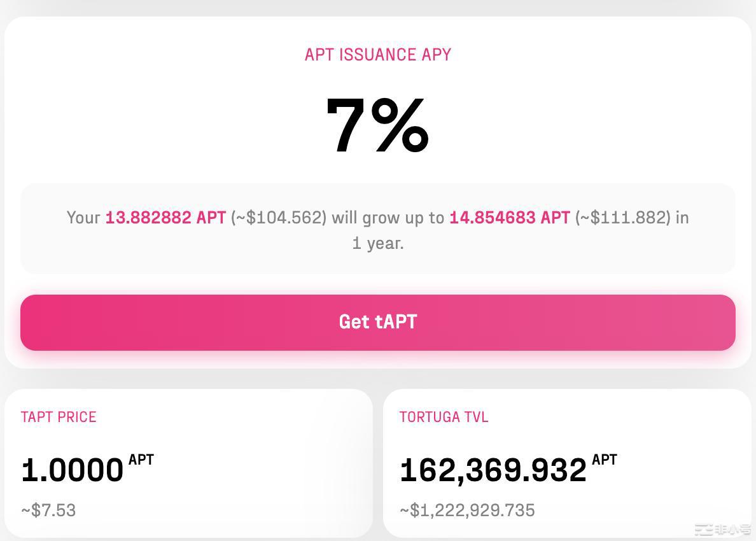The width and height of the screenshot is (756, 541).
Task: Click the APT unit beside 162,369.932
Action: [x=605, y=460]
